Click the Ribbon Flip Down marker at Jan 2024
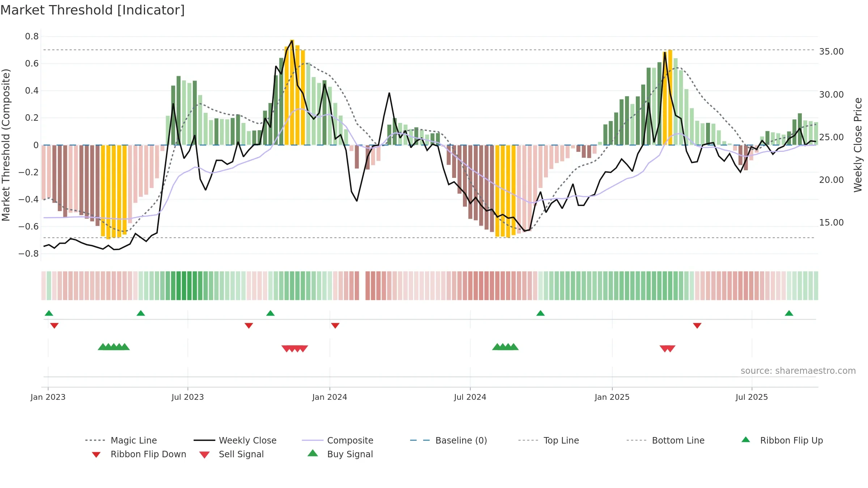 pyautogui.click(x=335, y=326)
